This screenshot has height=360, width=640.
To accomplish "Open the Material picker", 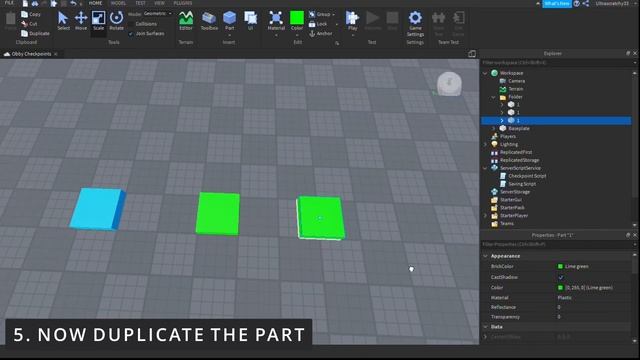I will click(276, 21).
